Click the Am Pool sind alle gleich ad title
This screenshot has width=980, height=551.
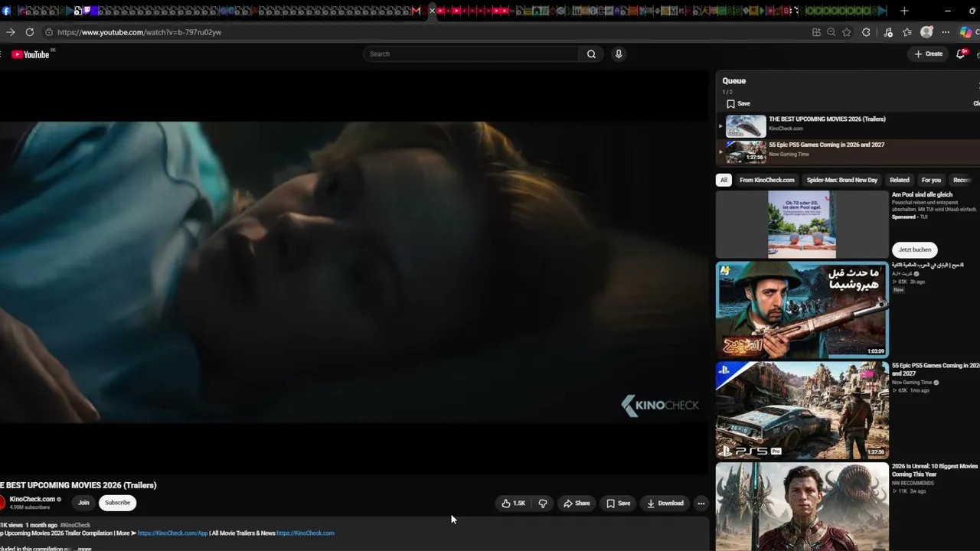923,195
